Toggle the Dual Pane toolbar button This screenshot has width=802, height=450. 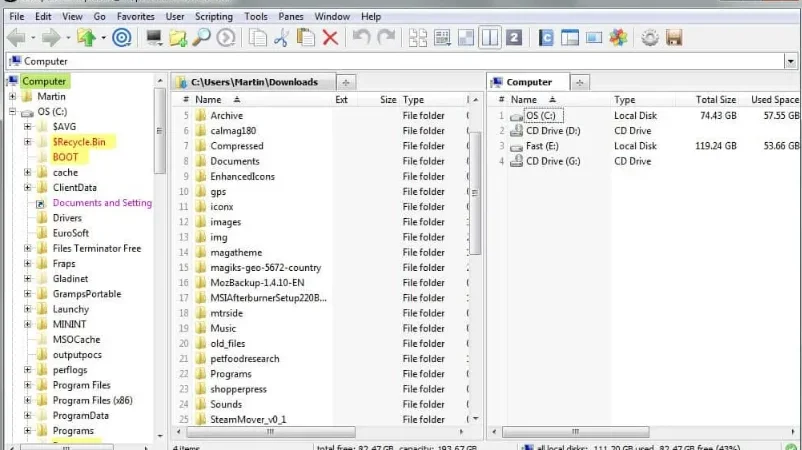(x=490, y=38)
